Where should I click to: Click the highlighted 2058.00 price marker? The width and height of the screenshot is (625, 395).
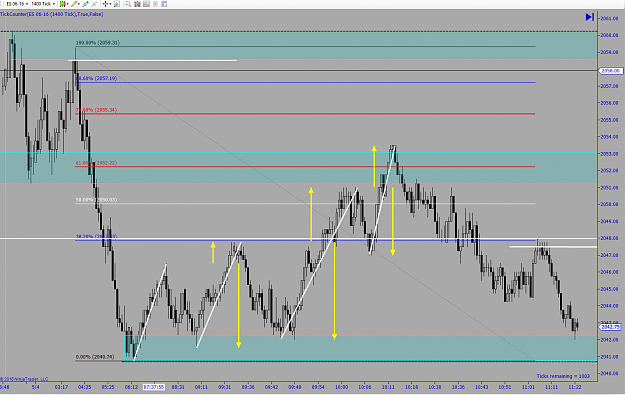click(611, 71)
